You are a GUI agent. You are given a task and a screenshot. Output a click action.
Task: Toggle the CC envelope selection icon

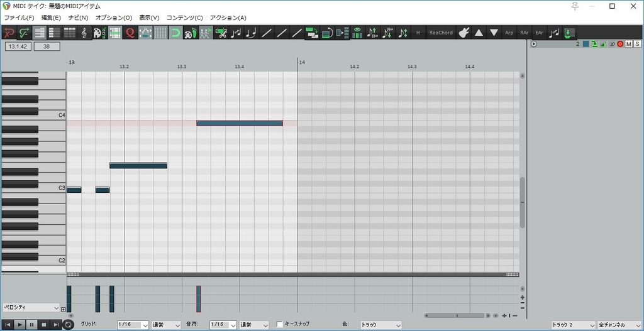(145, 33)
